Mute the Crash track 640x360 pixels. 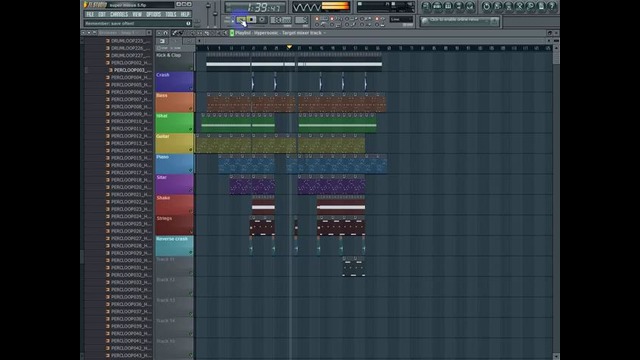pos(191,89)
